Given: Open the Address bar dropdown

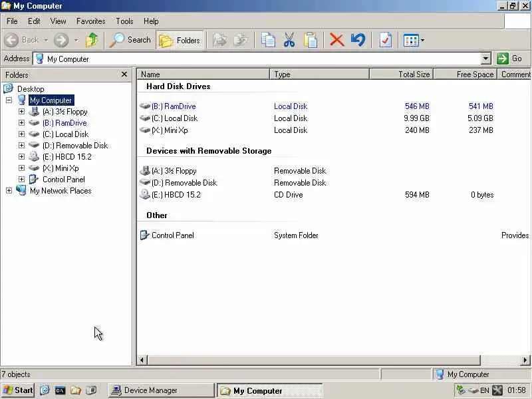Looking at the screenshot, I should 486,59.
